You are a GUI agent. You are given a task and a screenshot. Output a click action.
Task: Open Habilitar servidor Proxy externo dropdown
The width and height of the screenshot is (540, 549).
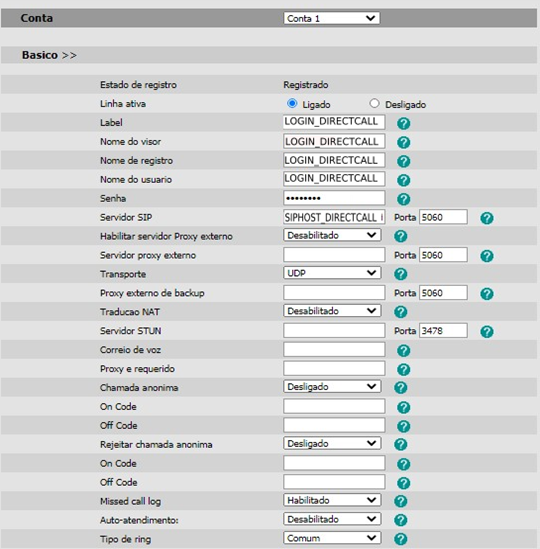coord(332,235)
